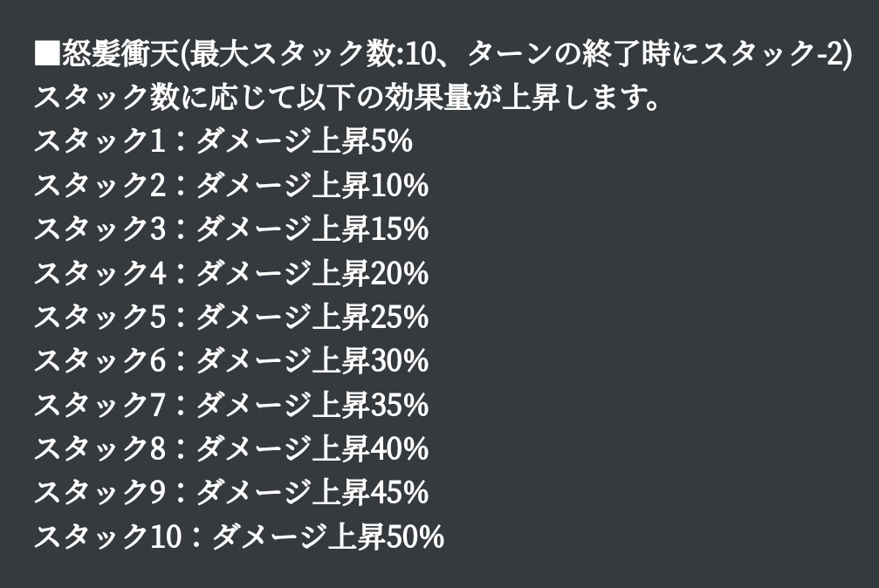Viewport: 879px width, 588px height.
Task: Select the スタック6 ダメージ上昇30% line
Action: click(231, 361)
